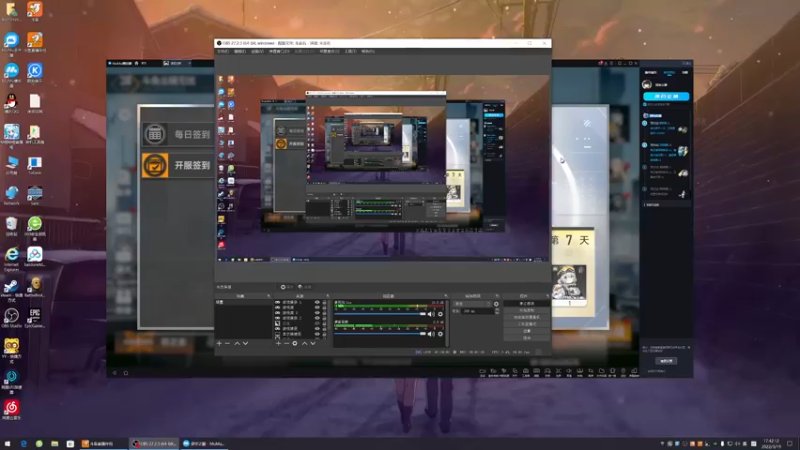Adjust the first mixer track volume slider
800x450 pixels.
pyautogui.click(x=380, y=314)
